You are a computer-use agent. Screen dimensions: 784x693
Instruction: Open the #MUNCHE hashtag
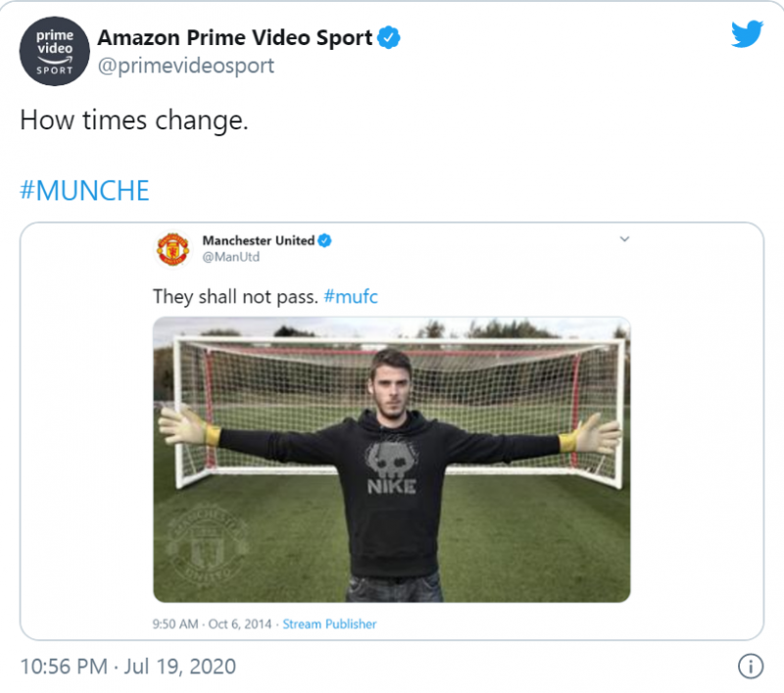click(84, 190)
